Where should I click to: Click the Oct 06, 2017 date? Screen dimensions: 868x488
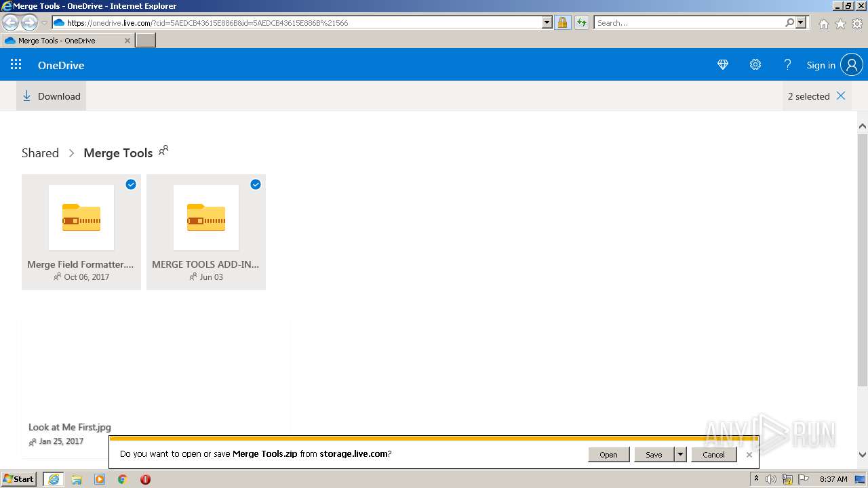point(87,277)
